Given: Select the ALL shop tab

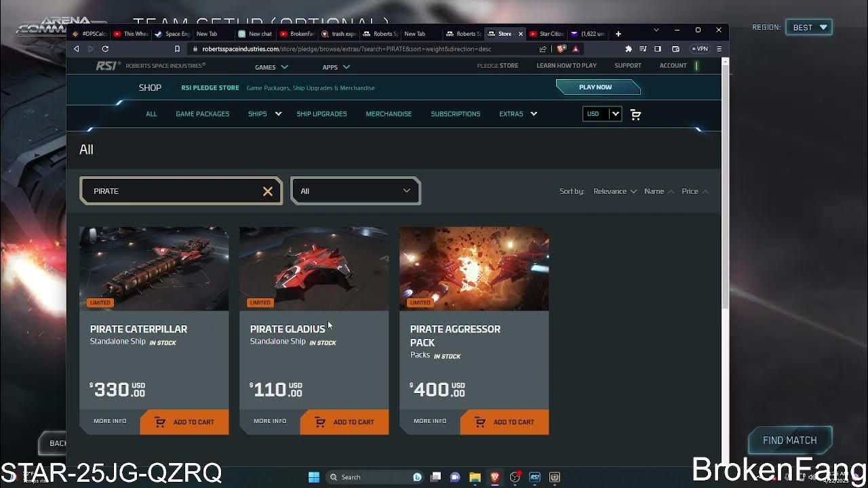Looking at the screenshot, I should [x=151, y=114].
